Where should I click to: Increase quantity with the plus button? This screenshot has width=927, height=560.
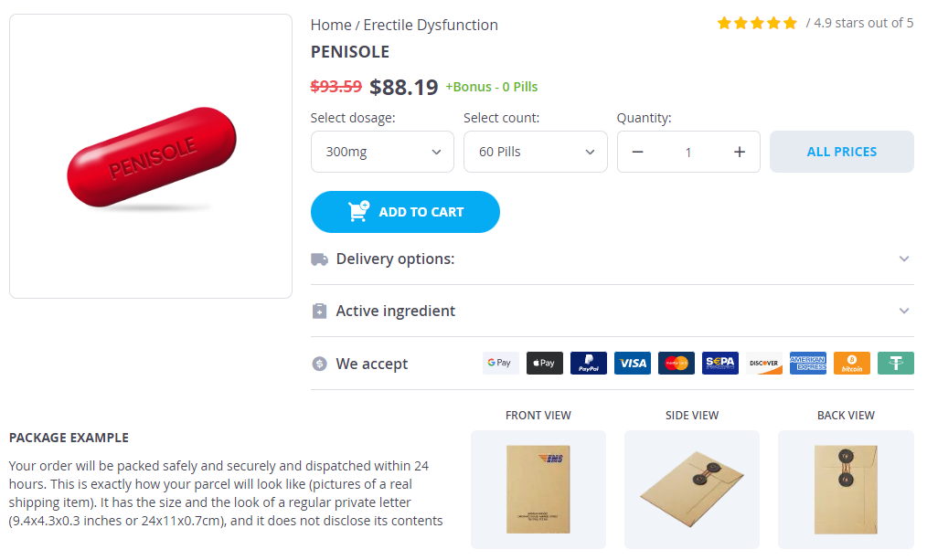click(x=740, y=153)
